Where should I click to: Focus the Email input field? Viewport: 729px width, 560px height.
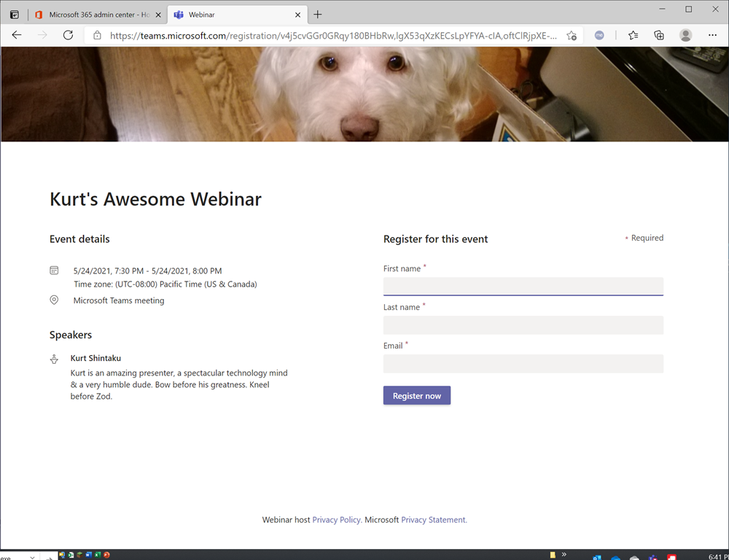click(523, 364)
